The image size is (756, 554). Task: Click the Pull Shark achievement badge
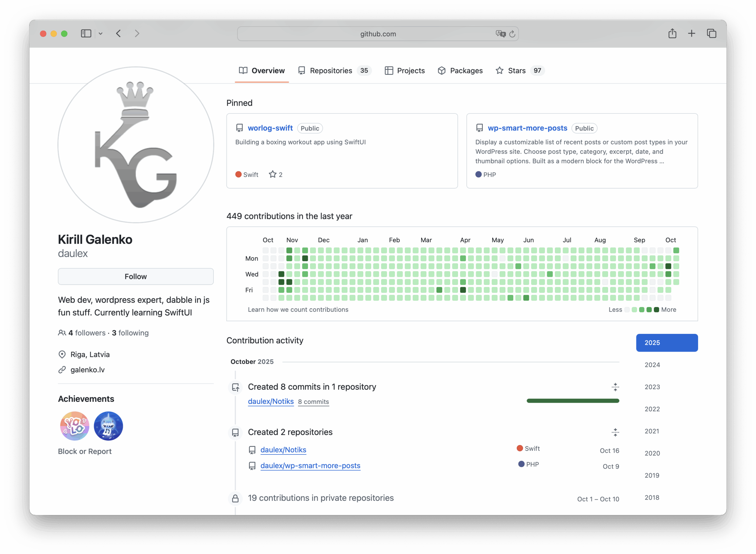coord(108,426)
